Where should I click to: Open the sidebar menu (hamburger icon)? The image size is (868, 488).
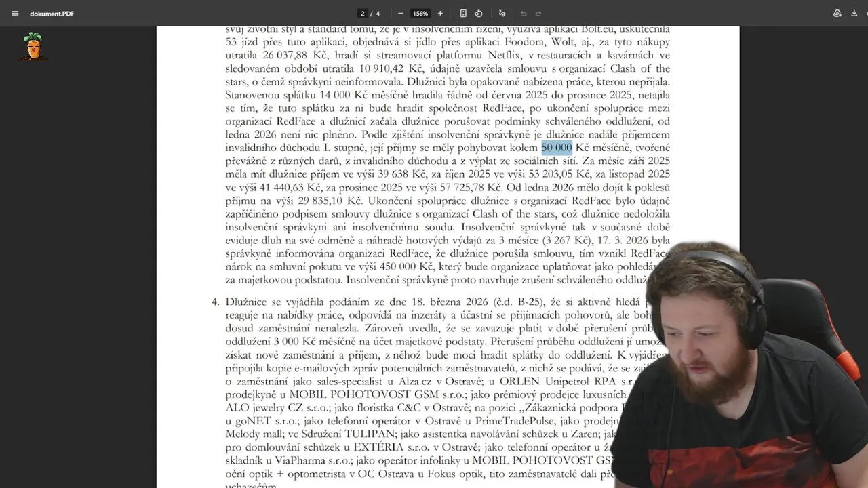(x=15, y=14)
